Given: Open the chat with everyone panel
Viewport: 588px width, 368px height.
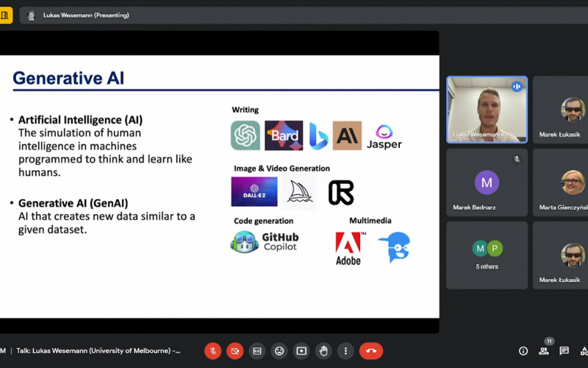Looking at the screenshot, I should (564, 351).
